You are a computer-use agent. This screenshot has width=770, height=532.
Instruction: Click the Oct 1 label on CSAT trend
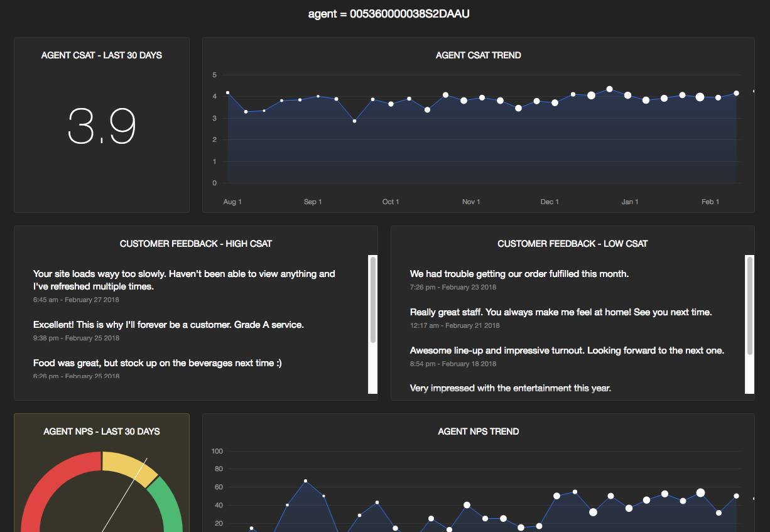point(391,202)
